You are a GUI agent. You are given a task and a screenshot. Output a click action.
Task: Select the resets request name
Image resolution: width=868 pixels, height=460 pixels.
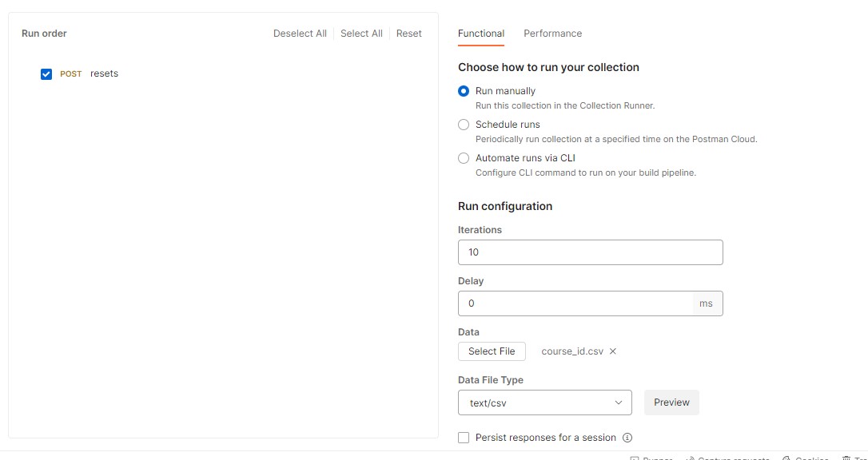[104, 73]
